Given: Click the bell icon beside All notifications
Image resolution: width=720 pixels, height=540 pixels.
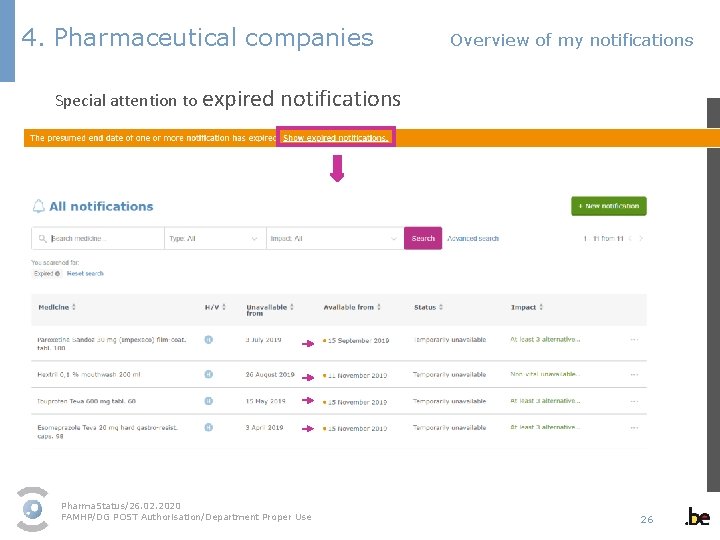Looking at the screenshot, I should [39, 206].
